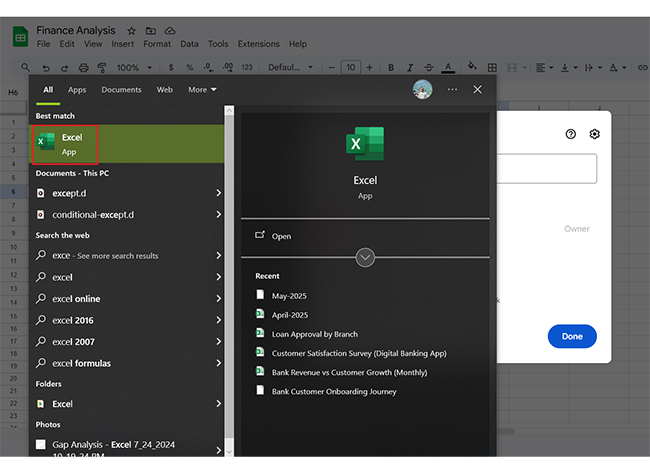650x473 pixels.
Task: Open the three-dot options in search panel
Action: [x=452, y=90]
